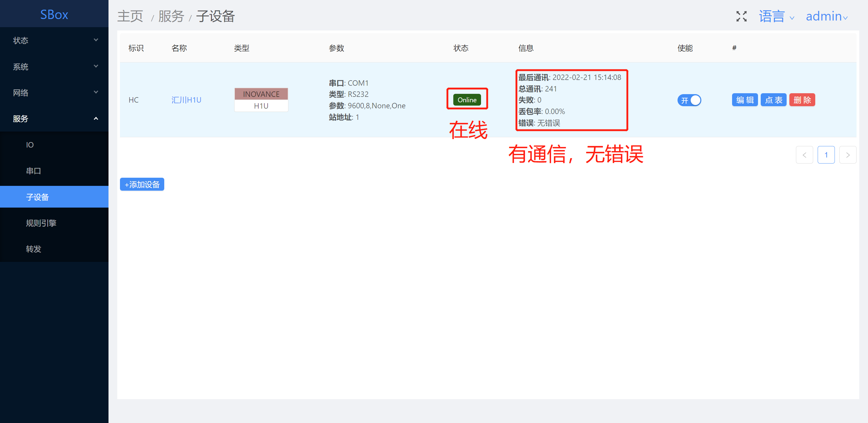
Task: Collapse the 服务 sidebar menu
Action: [54, 118]
